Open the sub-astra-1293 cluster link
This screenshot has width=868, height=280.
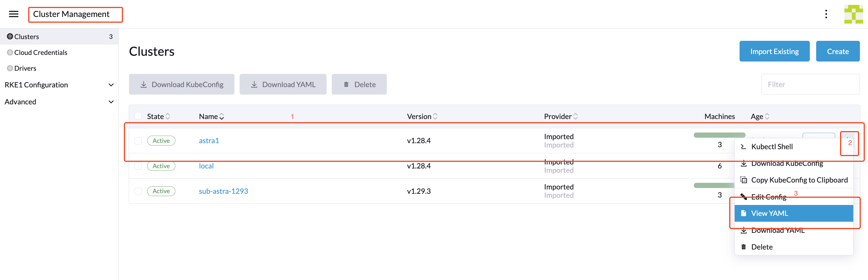coord(223,191)
